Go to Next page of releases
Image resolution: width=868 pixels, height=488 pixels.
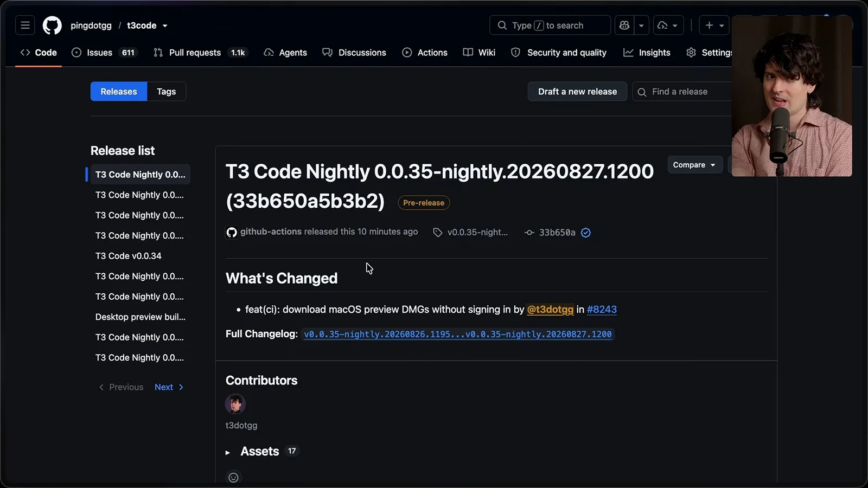[169, 387]
